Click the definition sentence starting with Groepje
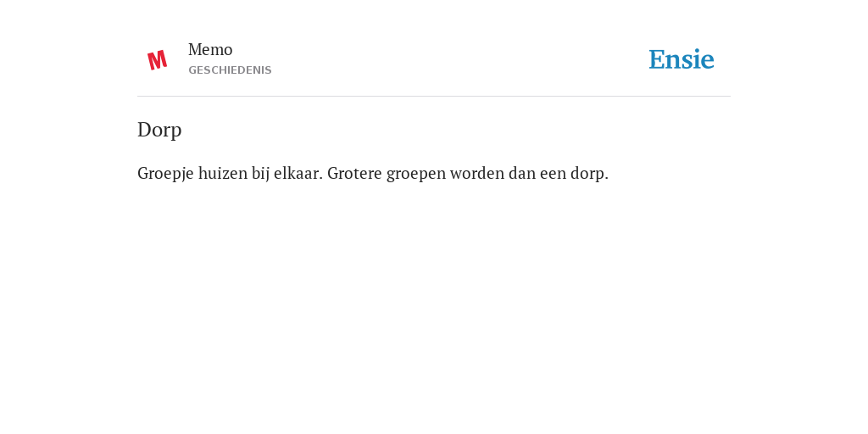This screenshot has width=868, height=434. (373, 174)
